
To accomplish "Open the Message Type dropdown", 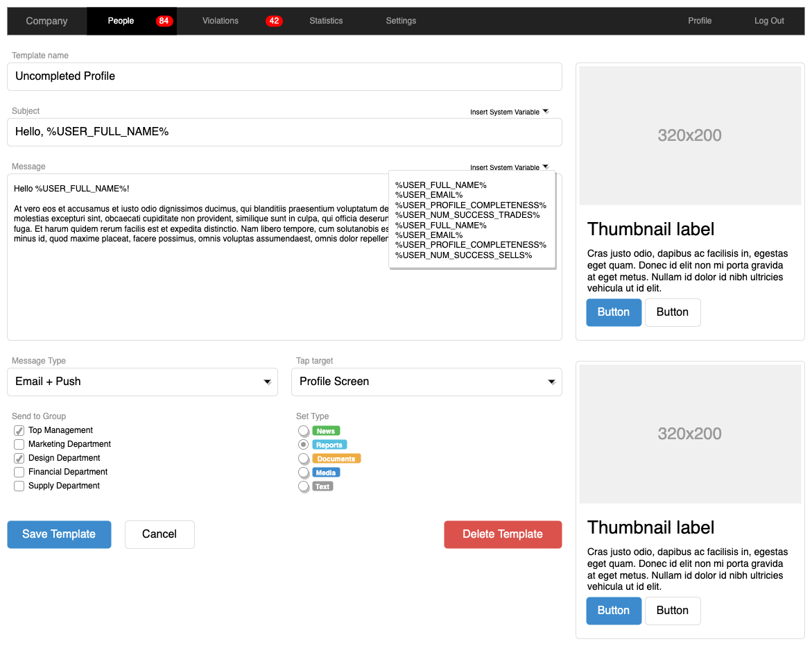I will pos(142,382).
